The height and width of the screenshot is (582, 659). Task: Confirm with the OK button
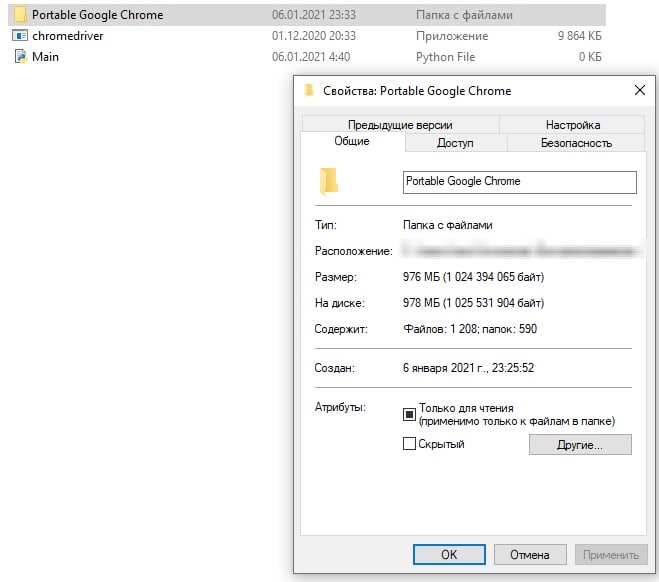click(x=449, y=555)
